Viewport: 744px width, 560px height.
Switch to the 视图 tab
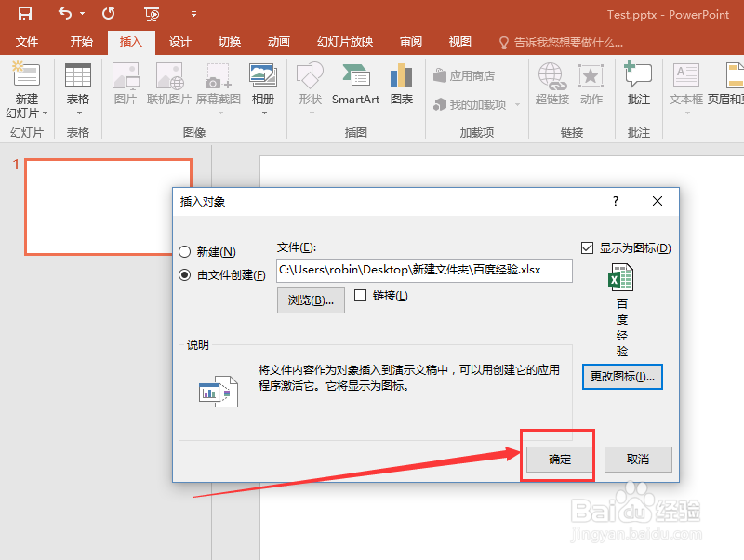tap(459, 42)
